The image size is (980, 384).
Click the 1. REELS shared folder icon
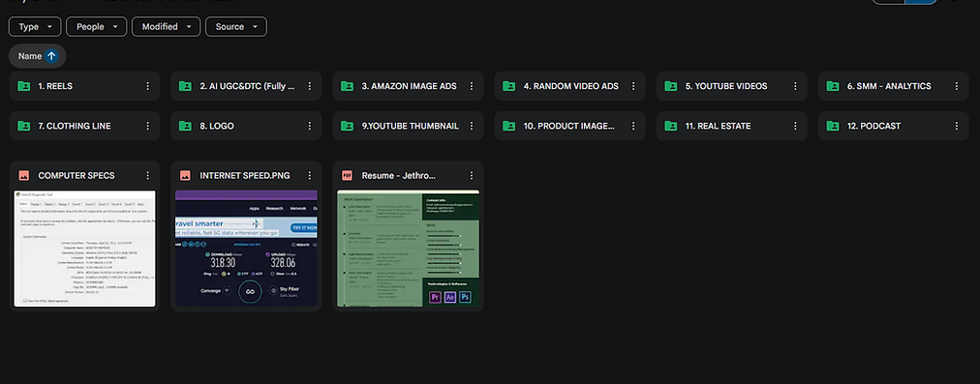coord(24,86)
